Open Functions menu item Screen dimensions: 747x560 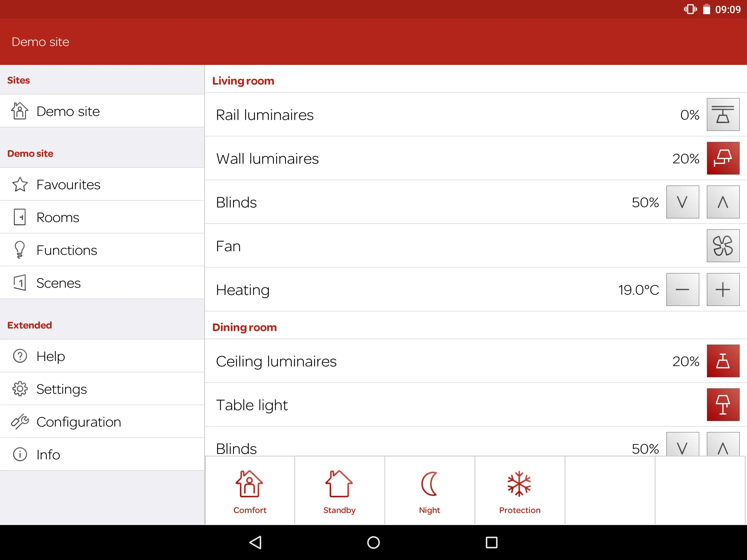pos(102,250)
